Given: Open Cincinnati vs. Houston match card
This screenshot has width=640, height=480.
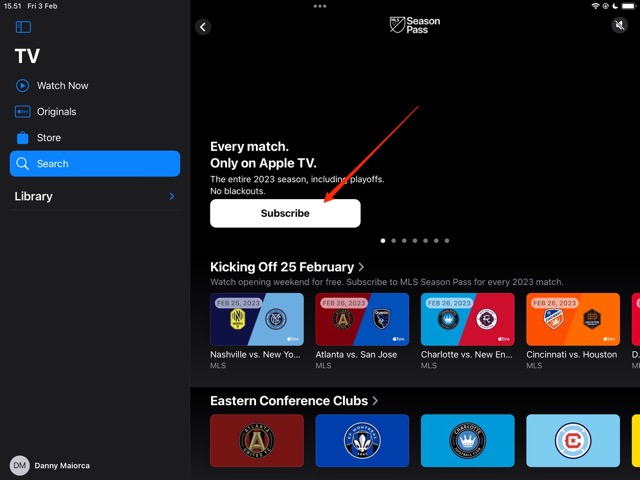Looking at the screenshot, I should pos(573,319).
